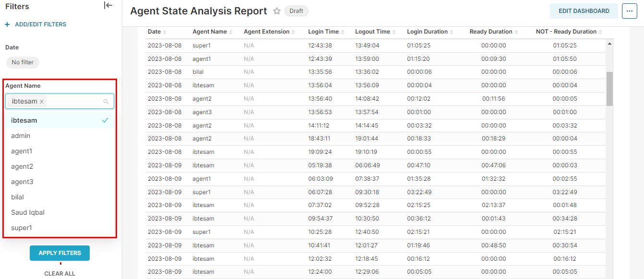Image resolution: width=644 pixels, height=279 pixels.
Task: Star the Agent State Analysis Report
Action: click(x=276, y=11)
